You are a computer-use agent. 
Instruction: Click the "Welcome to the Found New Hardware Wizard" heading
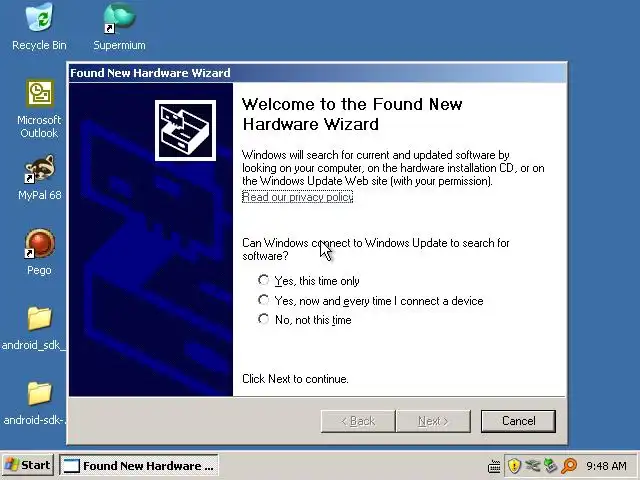[352, 114]
